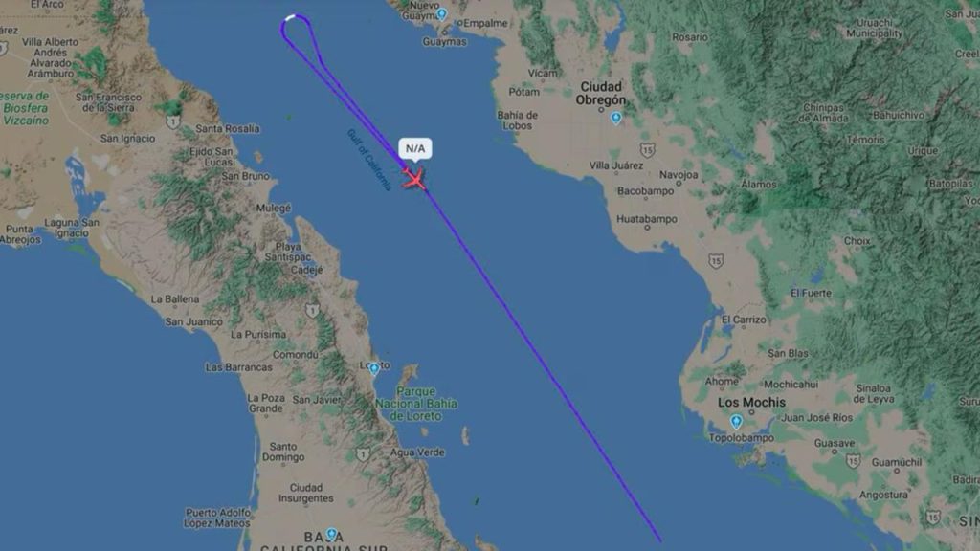This screenshot has height=551, width=980.
Task: Click the Ciudad Obregón city label
Action: point(601,93)
